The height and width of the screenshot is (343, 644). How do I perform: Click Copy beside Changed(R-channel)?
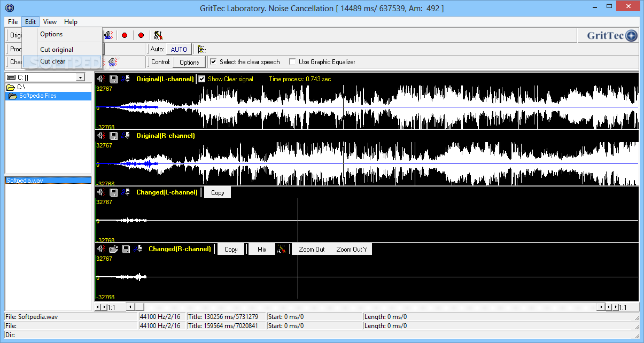click(231, 250)
